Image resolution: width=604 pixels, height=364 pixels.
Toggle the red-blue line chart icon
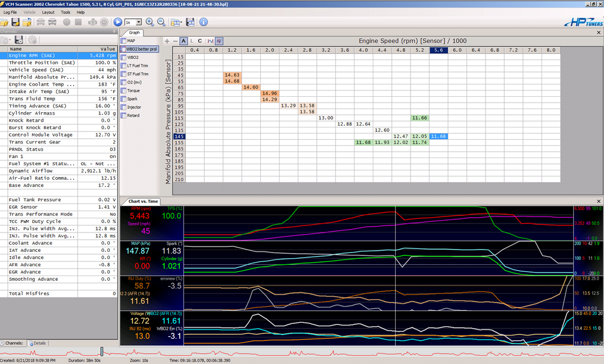(x=211, y=41)
